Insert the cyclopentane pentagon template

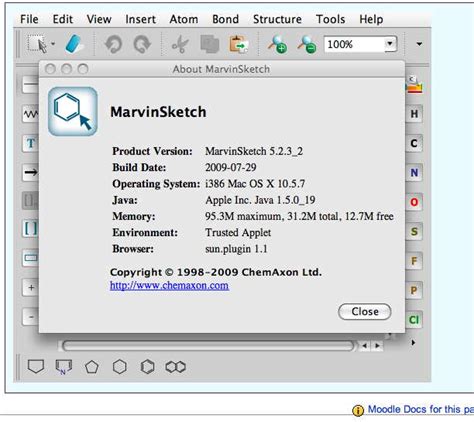point(91,367)
